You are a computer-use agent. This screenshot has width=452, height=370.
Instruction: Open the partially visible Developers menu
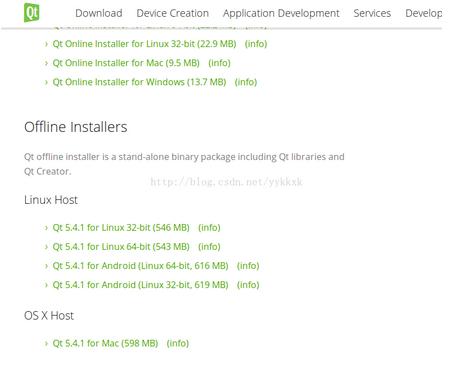(424, 13)
